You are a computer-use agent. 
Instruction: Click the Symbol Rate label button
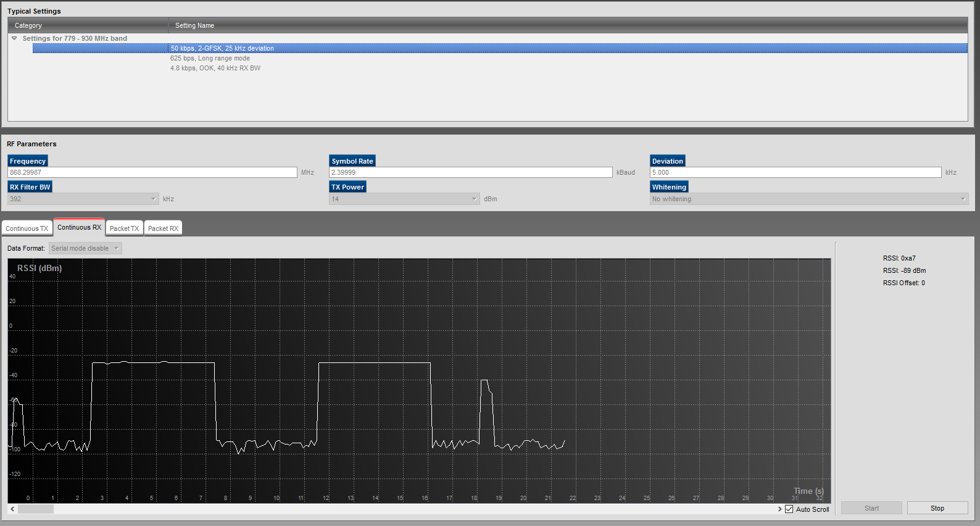coord(352,161)
